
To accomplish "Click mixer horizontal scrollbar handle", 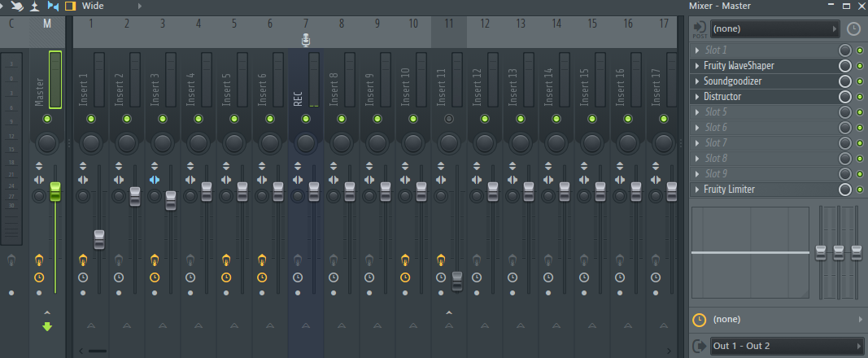I will (x=98, y=351).
